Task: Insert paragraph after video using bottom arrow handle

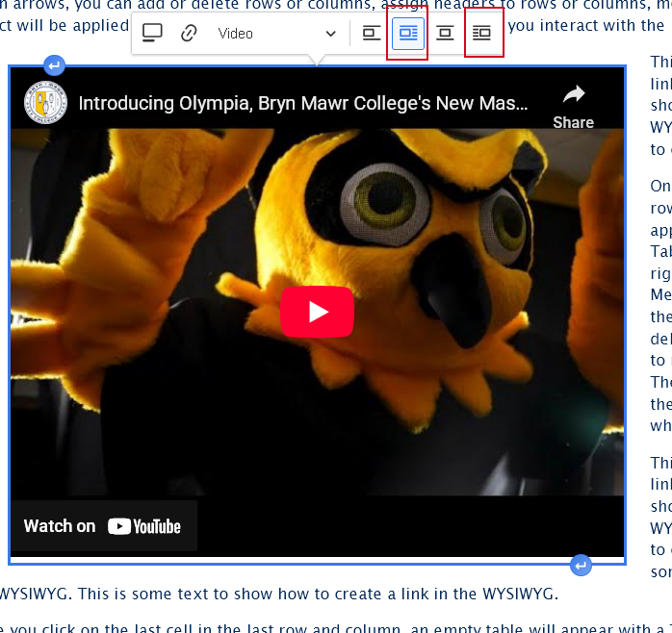Action: tap(581, 566)
